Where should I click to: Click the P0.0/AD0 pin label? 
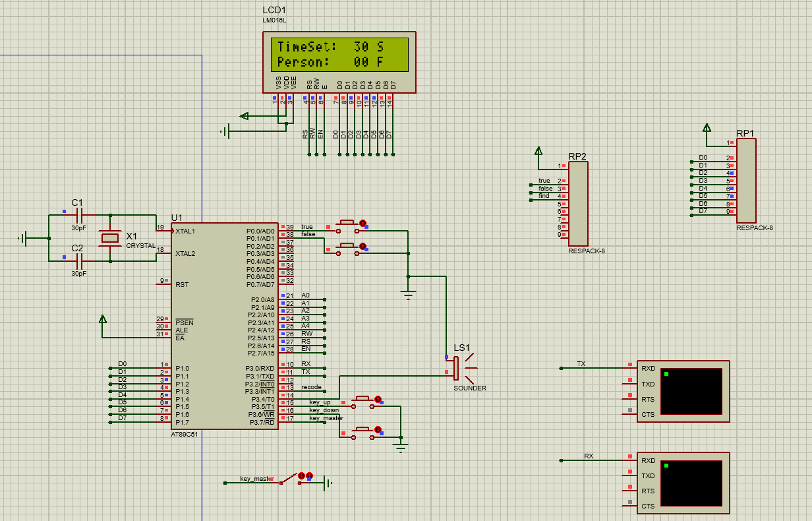260,231
